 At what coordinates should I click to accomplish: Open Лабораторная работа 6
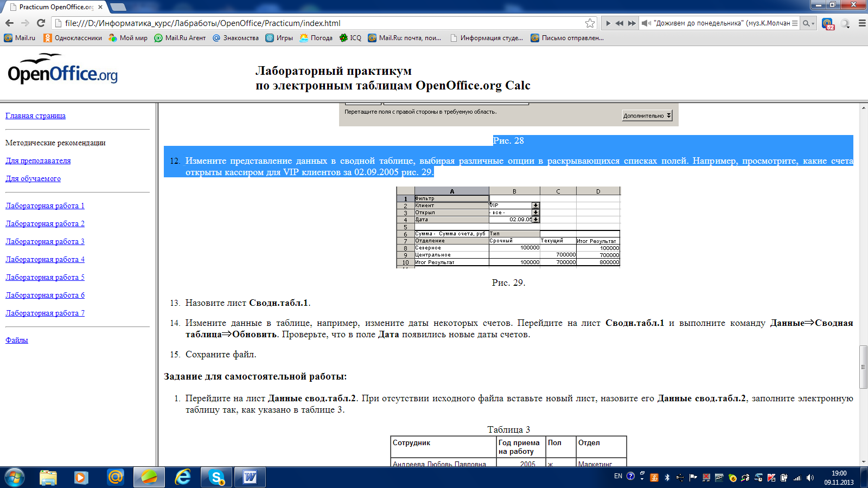[45, 295]
